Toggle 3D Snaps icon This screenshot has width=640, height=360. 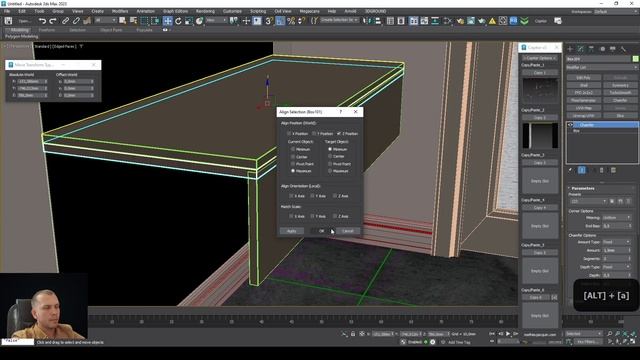tap(269, 21)
